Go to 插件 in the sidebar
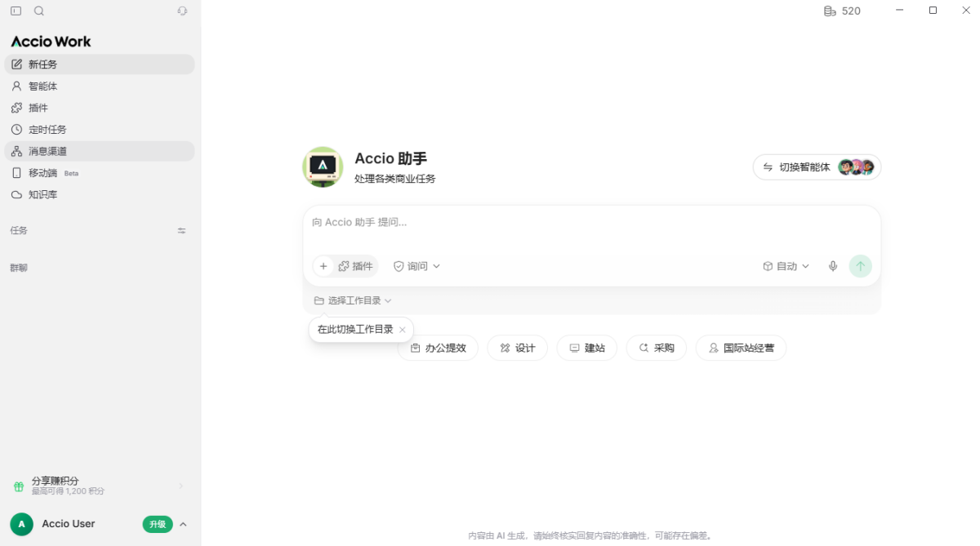The image size is (980, 546). click(x=100, y=108)
